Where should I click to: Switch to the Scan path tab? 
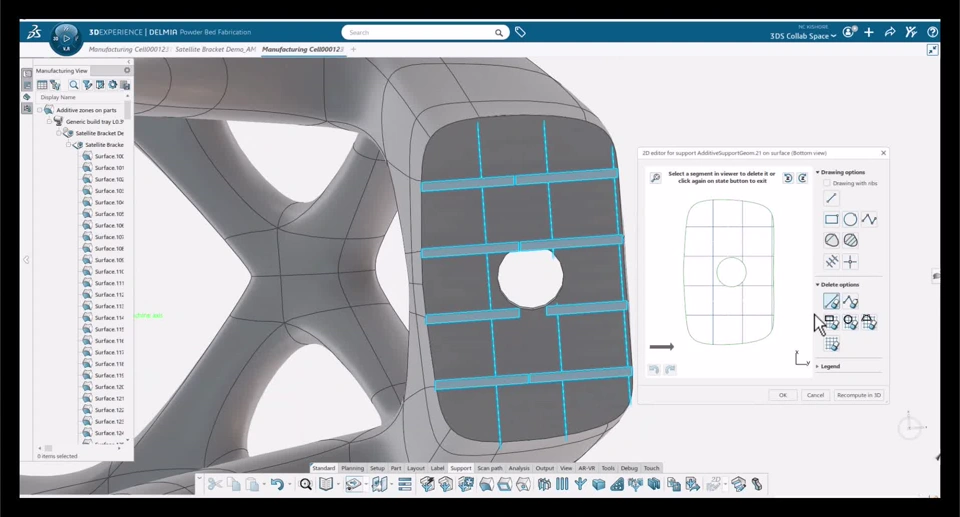(x=490, y=468)
